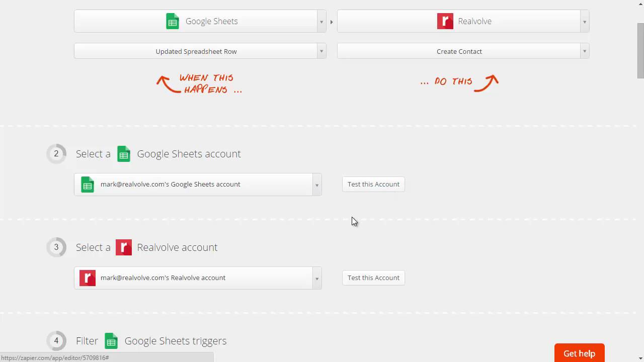Open the Get help button
The image size is (644, 362).
click(x=579, y=353)
